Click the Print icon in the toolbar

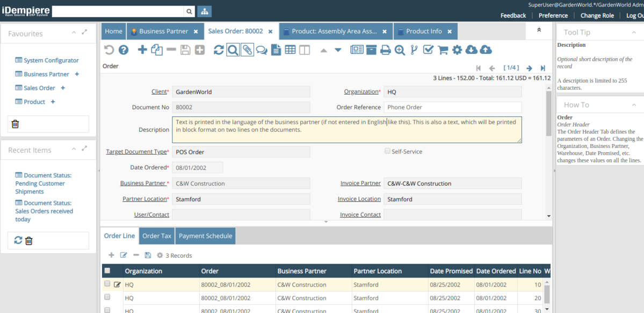(385, 50)
